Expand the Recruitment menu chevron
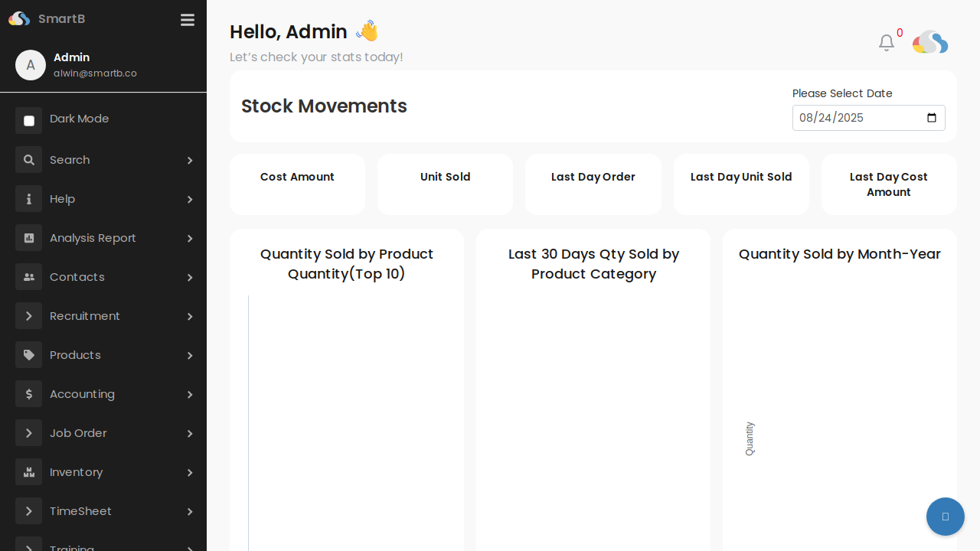 click(190, 316)
